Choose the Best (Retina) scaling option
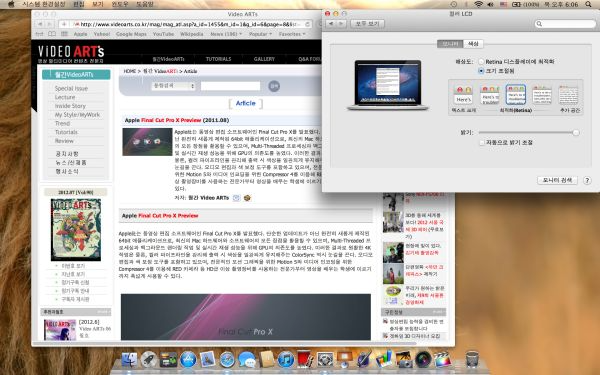The height and width of the screenshot is (375, 600). pos(515,95)
